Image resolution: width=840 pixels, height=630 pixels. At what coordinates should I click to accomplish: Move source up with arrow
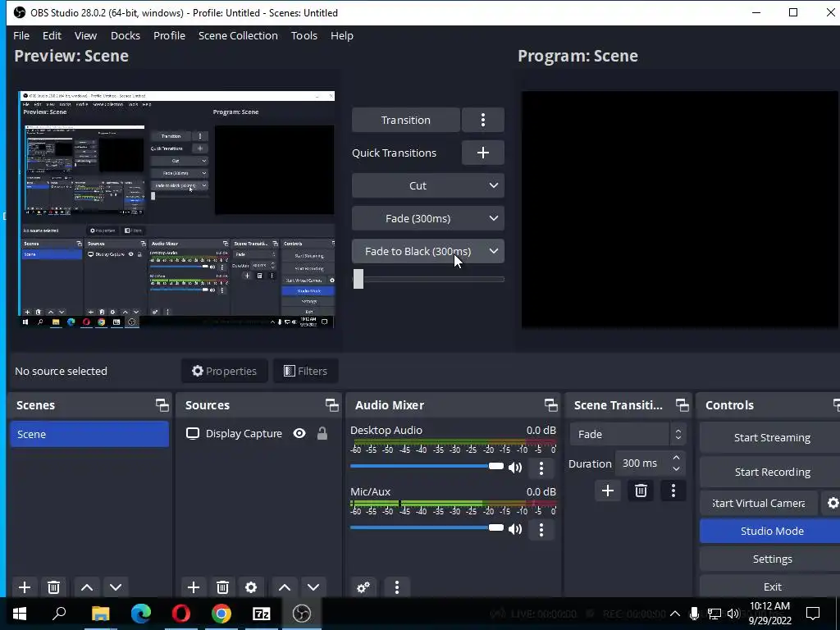tap(285, 587)
